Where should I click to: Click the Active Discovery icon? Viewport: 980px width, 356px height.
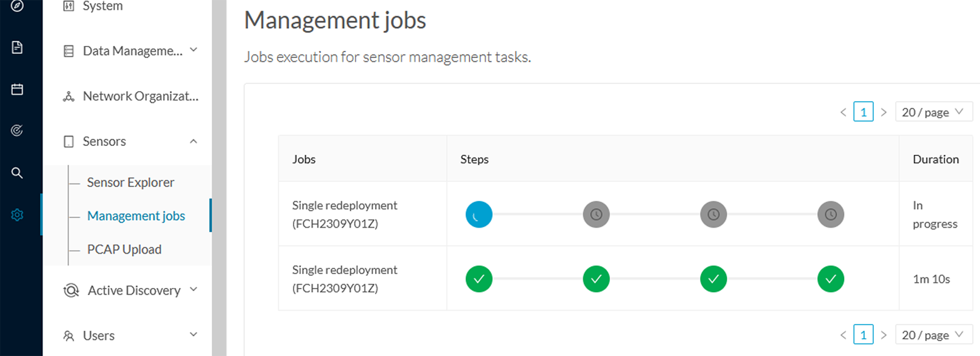pos(70,290)
